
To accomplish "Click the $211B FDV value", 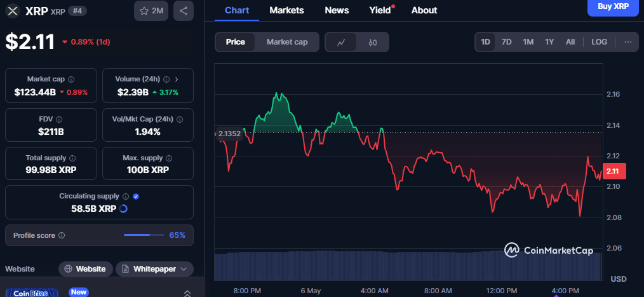I will (x=51, y=132).
